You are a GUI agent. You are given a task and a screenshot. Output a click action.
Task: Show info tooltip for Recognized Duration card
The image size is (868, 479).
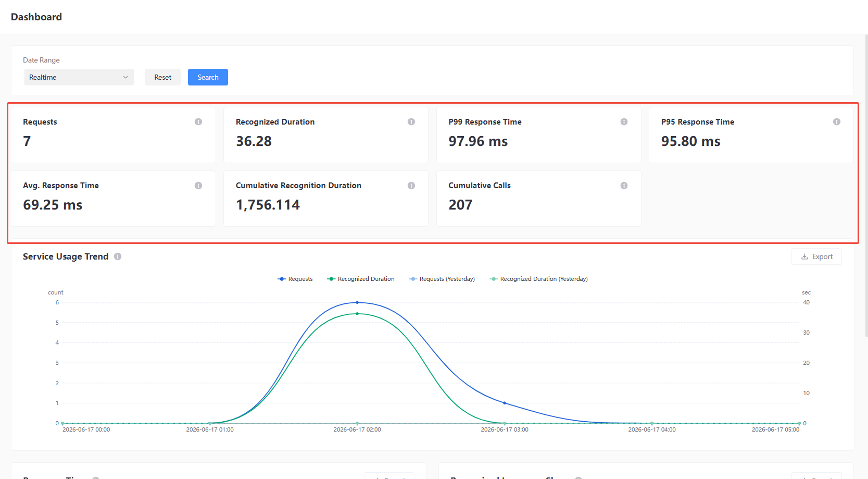click(x=411, y=122)
